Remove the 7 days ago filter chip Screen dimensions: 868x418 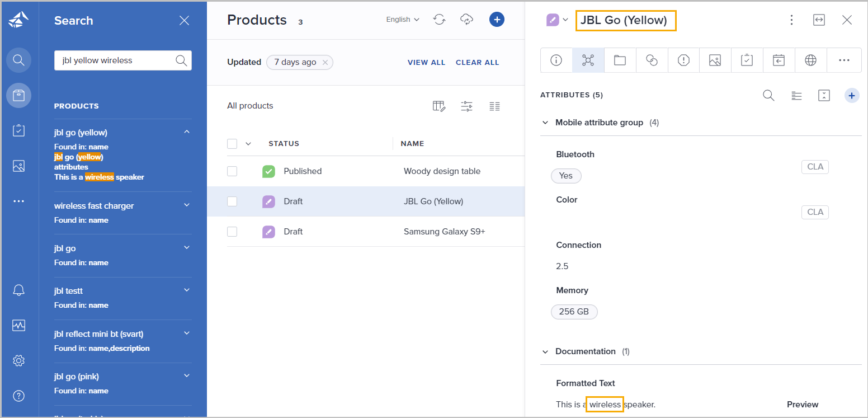325,62
